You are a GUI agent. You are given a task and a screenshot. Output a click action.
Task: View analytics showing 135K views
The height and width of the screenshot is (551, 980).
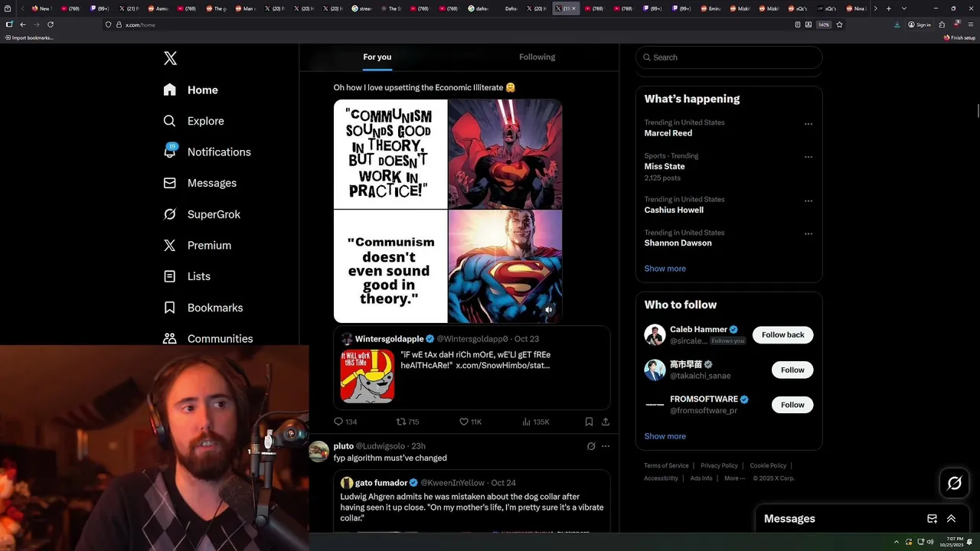click(535, 422)
